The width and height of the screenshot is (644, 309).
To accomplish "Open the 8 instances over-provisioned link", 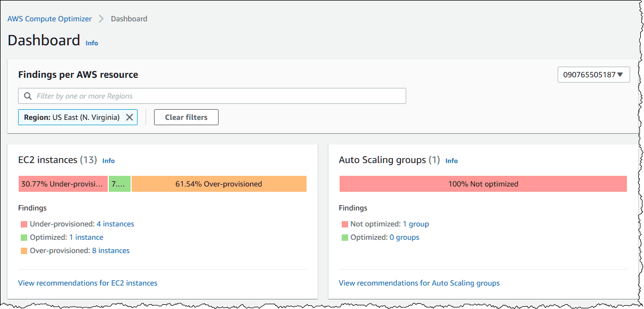I will pos(111,250).
